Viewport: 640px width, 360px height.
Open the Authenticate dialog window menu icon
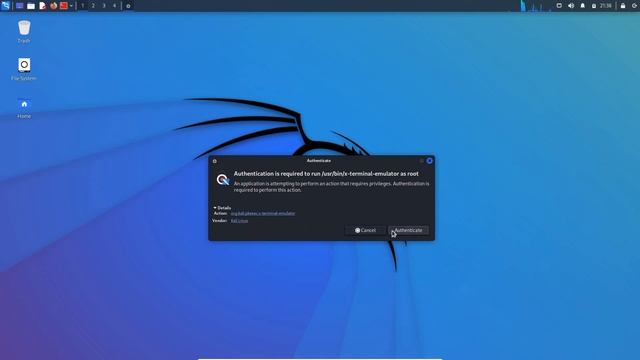coord(215,161)
